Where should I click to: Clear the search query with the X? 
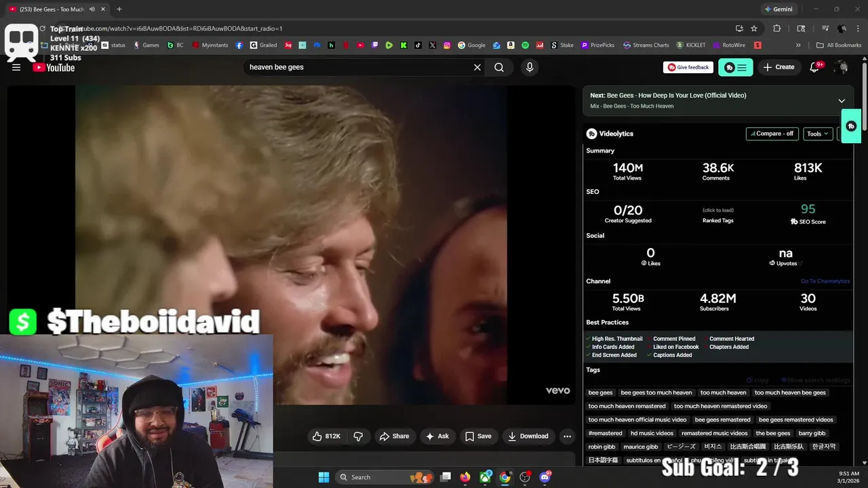(x=477, y=67)
